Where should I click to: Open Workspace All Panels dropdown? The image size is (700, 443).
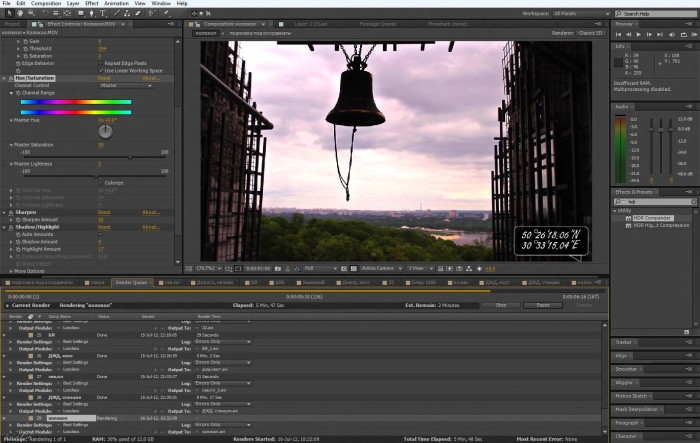pos(581,14)
